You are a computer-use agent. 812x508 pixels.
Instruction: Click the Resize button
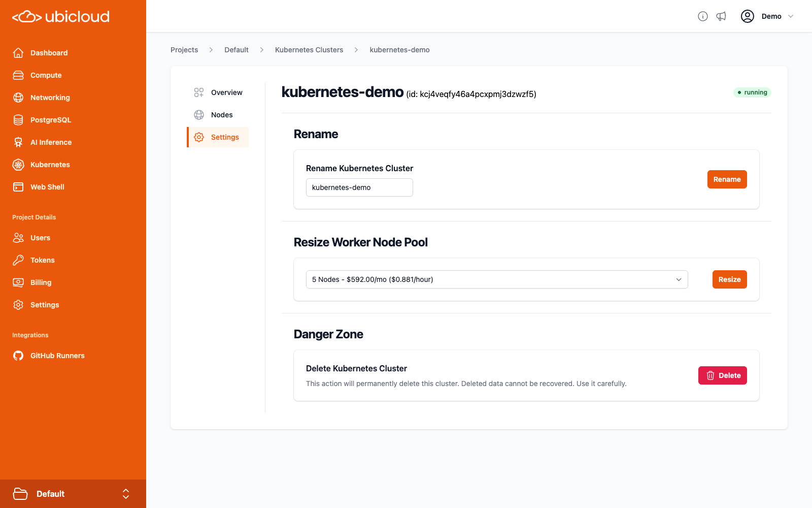coord(729,279)
